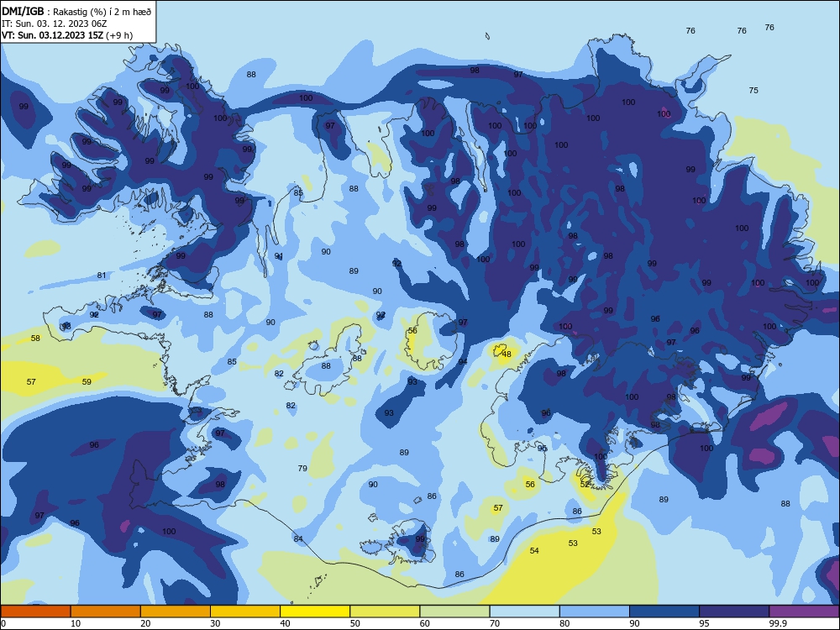The image size is (840, 630).
Task: Click the '60' legend scale label
Action: tap(425, 623)
